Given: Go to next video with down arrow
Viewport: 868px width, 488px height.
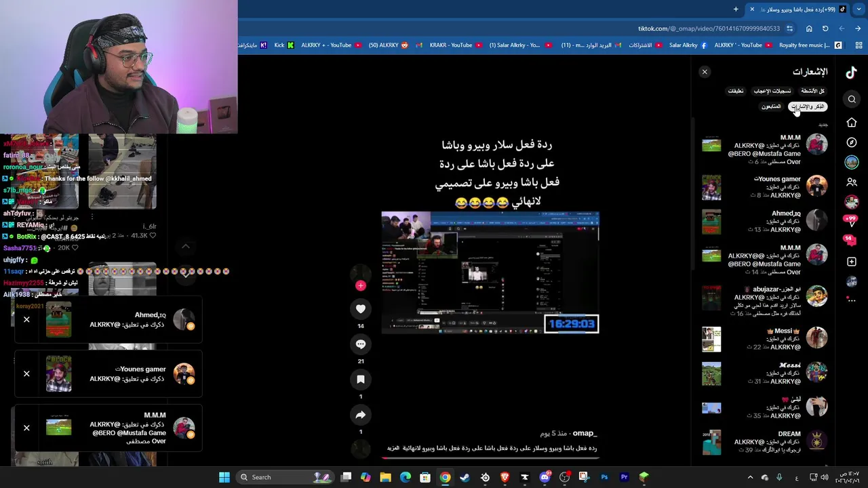Looking at the screenshot, I should click(x=185, y=273).
